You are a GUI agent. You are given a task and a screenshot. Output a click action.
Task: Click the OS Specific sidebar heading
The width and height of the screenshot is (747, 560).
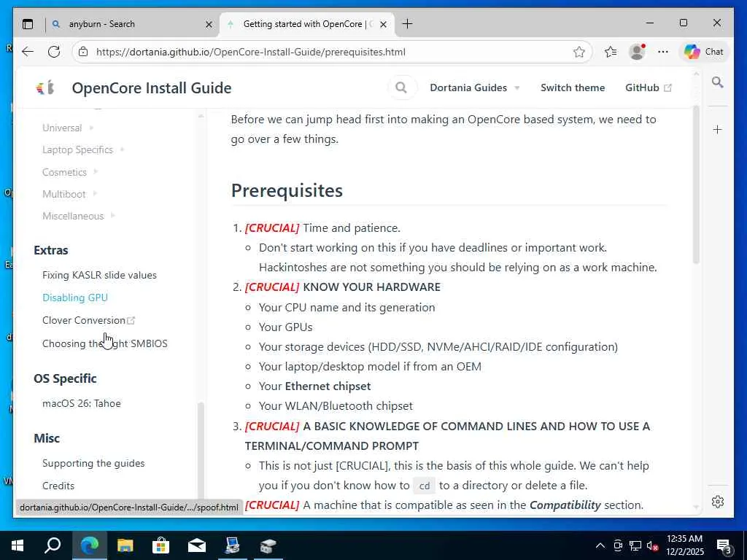coord(65,378)
